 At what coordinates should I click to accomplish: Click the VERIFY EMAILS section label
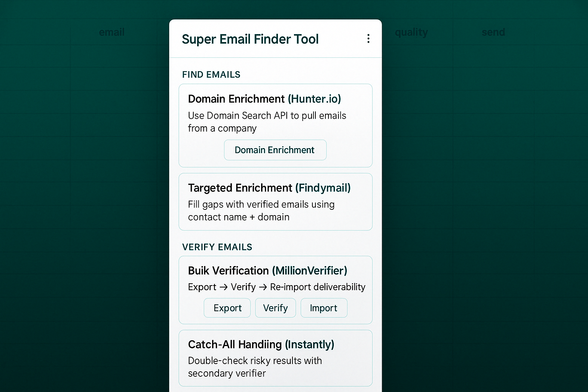click(x=217, y=247)
